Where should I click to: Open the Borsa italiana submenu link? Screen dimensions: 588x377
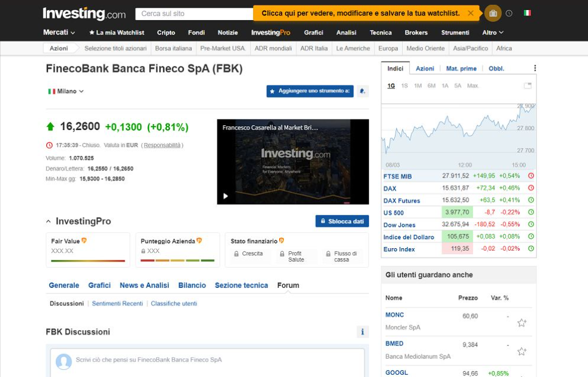pyautogui.click(x=173, y=48)
